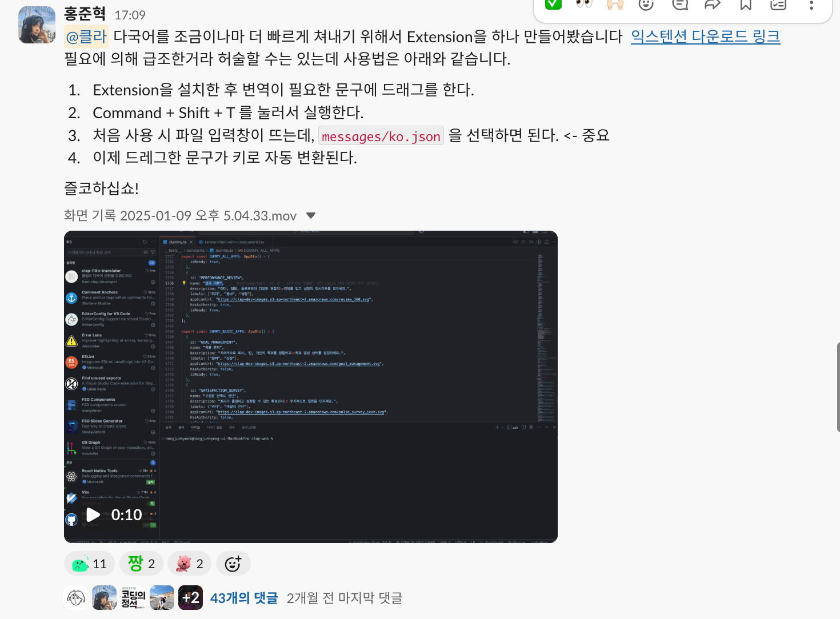Open more message actions menu
The height and width of the screenshot is (619, 840).
pyautogui.click(x=811, y=5)
